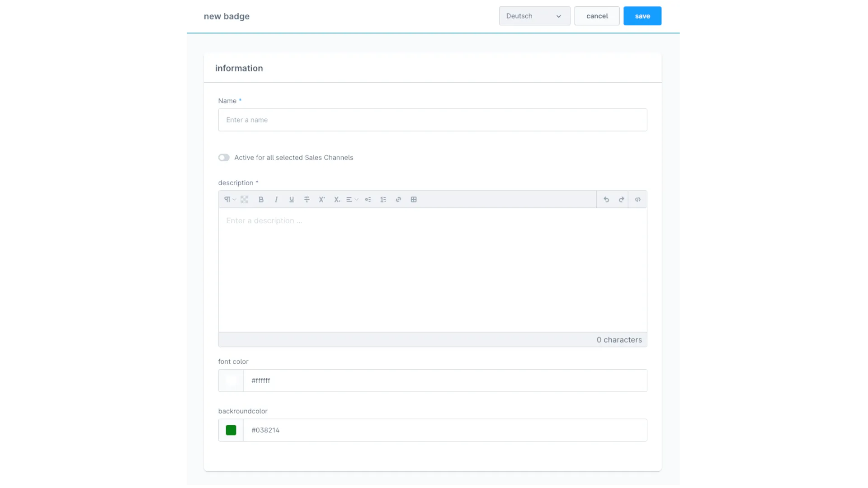Screen dimensions: 868x488
Task: Insert a numbered list in the description
Action: (383, 199)
